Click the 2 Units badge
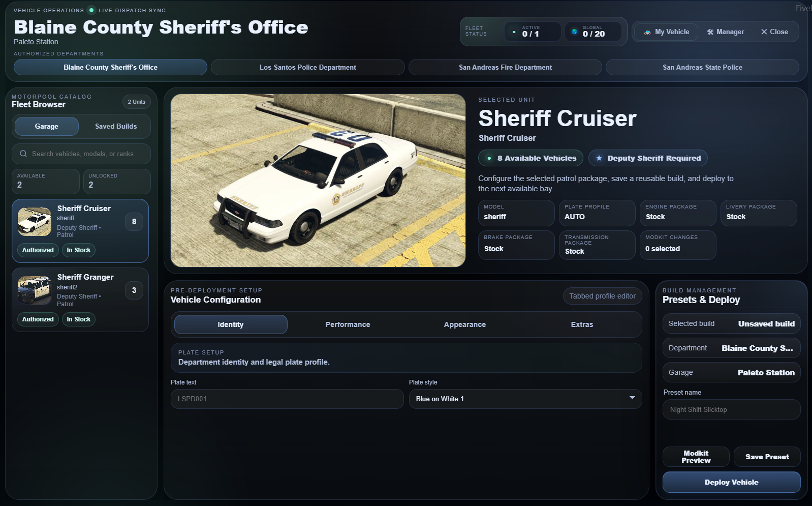The width and height of the screenshot is (812, 506). coord(137,102)
